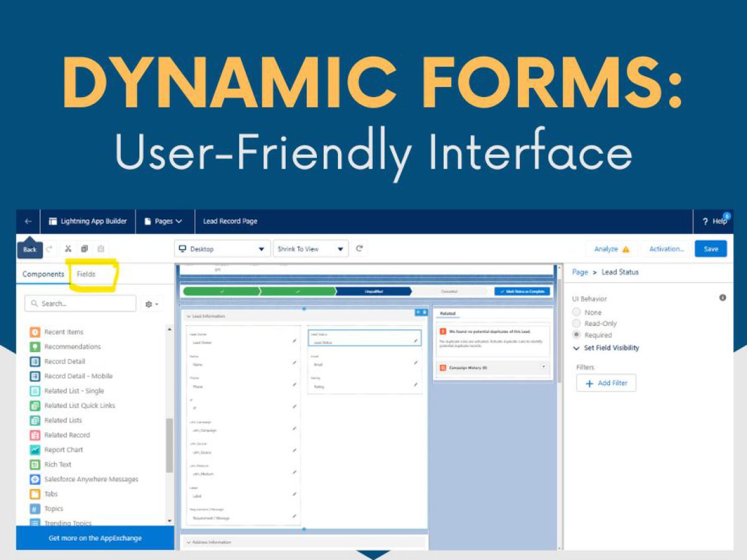This screenshot has width=747, height=560.
Task: Click the Record Detail component icon
Action: coord(35,362)
